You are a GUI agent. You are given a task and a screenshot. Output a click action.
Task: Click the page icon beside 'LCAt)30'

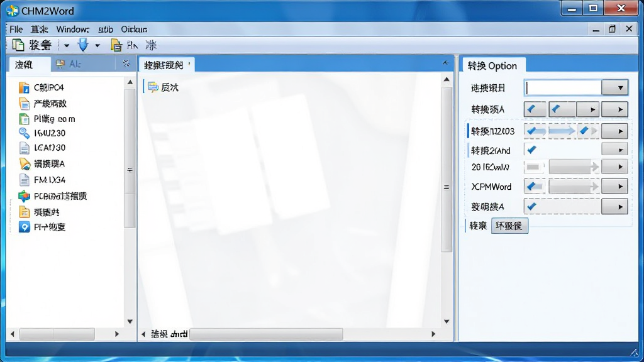(x=25, y=148)
